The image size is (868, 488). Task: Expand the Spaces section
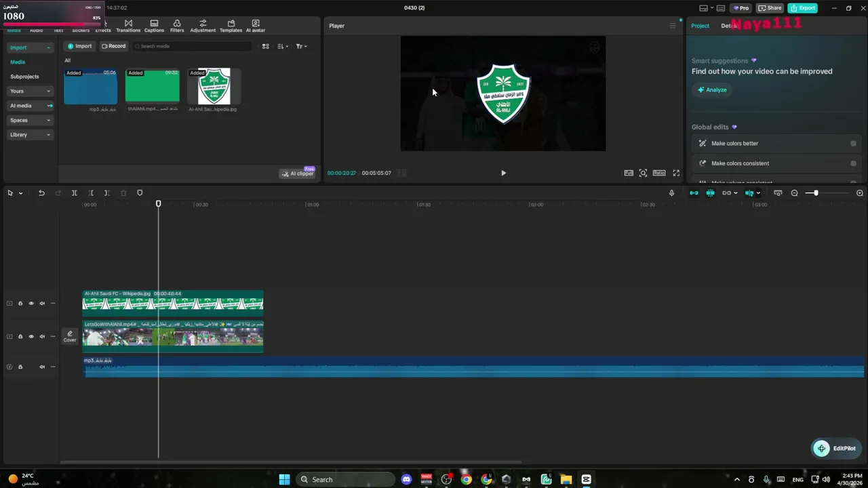(30, 120)
